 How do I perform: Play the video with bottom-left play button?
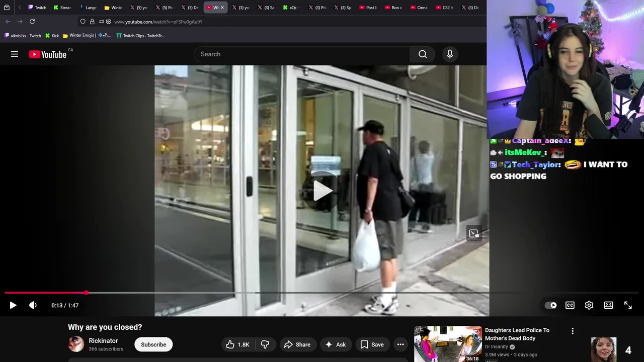(x=13, y=305)
